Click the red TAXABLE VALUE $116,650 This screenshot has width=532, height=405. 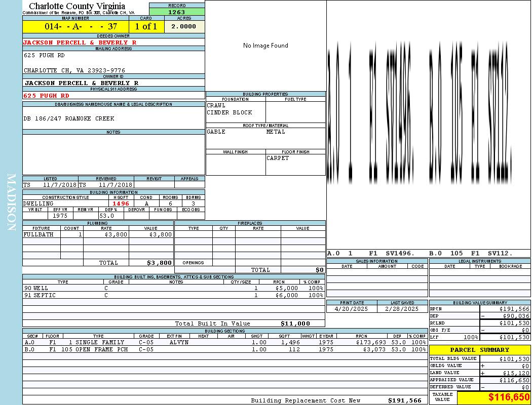click(x=509, y=397)
